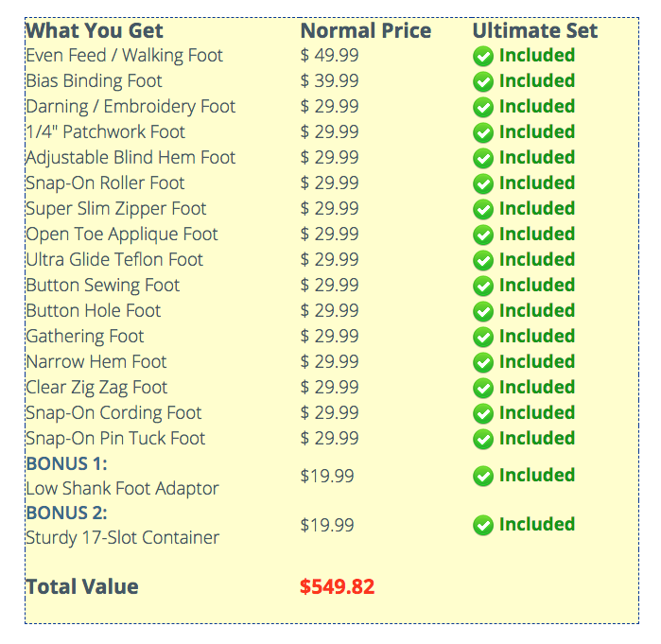The height and width of the screenshot is (644, 661).
Task: Click the "Normal Price" column header
Action: 365,30
